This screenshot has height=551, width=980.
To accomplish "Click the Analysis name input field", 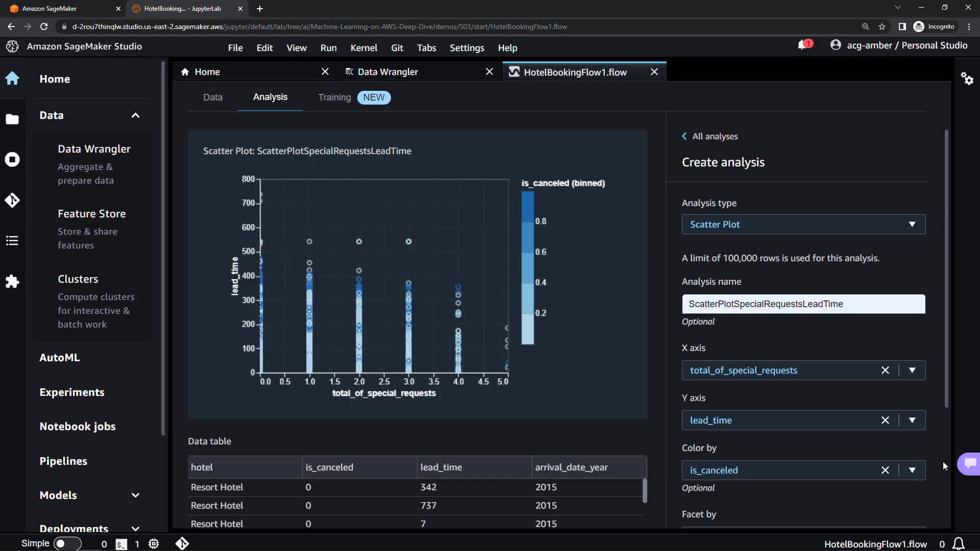I will click(803, 304).
